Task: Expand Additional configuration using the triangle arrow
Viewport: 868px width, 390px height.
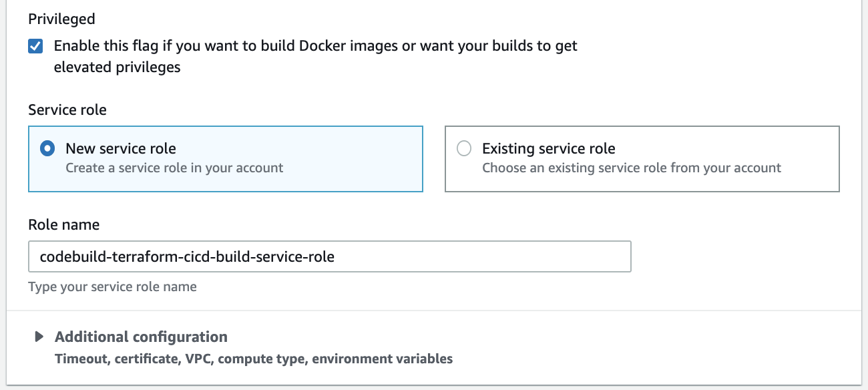Action: tap(39, 337)
